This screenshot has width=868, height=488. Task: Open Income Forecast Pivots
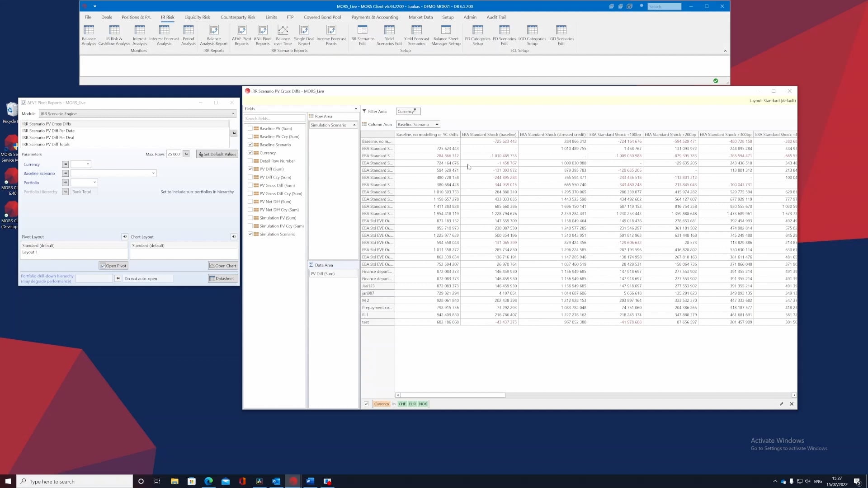point(331,35)
